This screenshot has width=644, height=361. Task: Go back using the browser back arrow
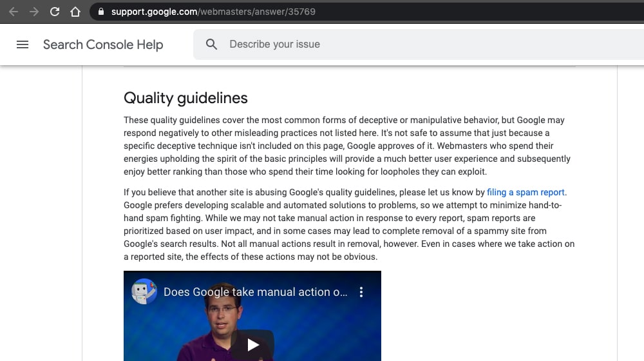pyautogui.click(x=13, y=12)
